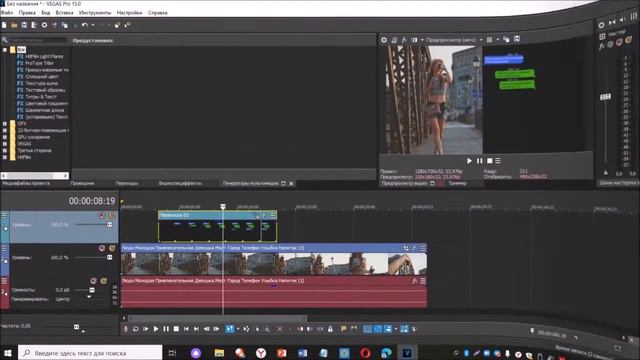The height and width of the screenshot is (360, 640).
Task: Solo the audio track 3
Action: point(104,281)
